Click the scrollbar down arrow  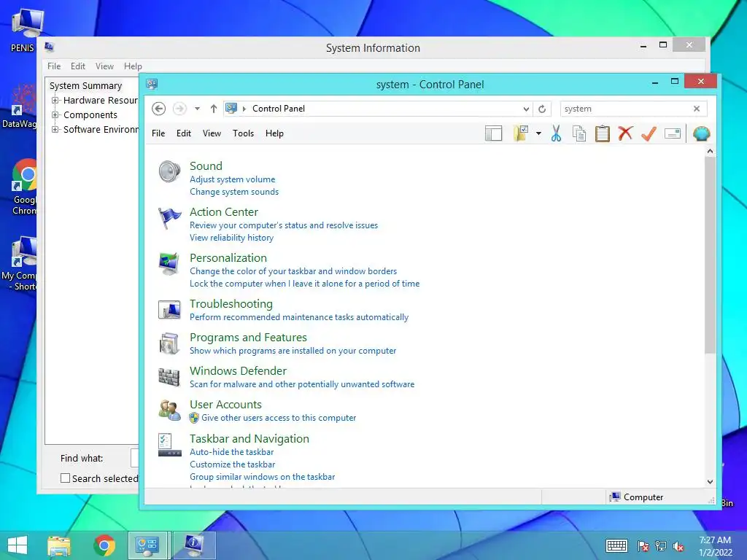(x=710, y=481)
